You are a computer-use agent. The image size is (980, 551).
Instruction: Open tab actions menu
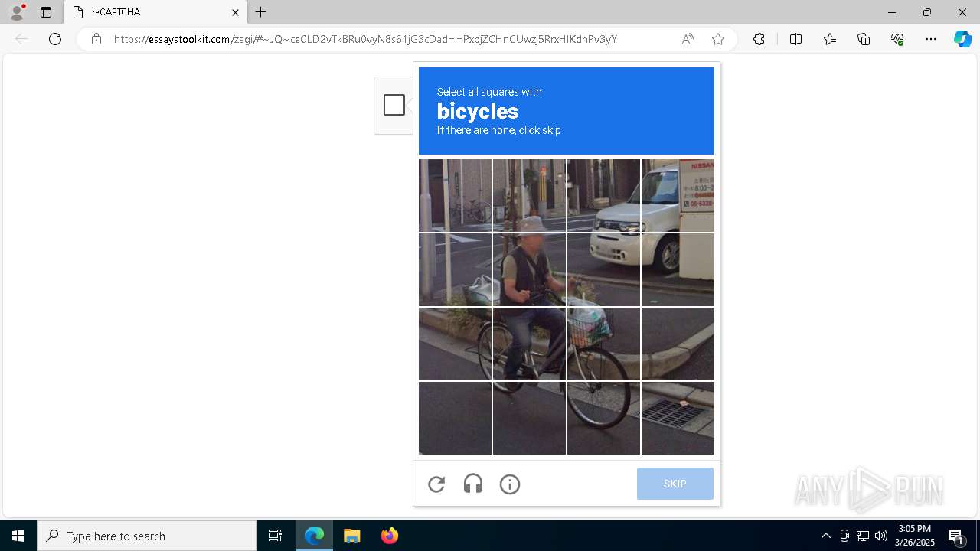coord(46,12)
